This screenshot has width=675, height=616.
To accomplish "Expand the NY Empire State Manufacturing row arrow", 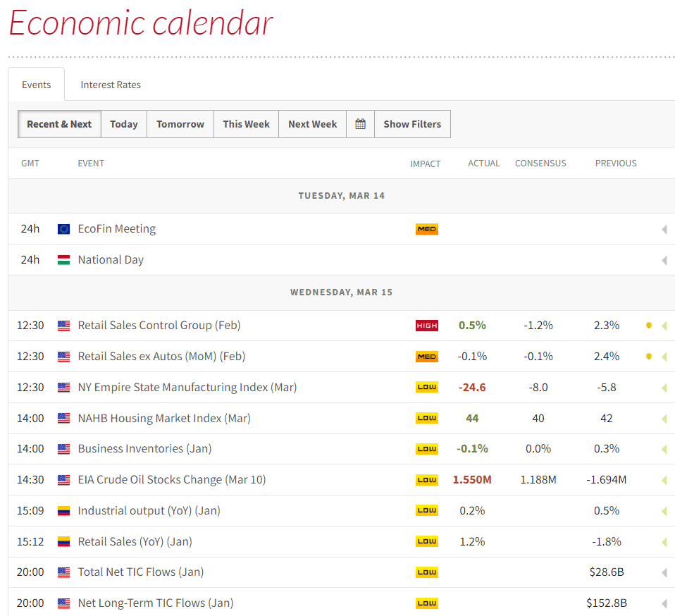I will (x=664, y=388).
